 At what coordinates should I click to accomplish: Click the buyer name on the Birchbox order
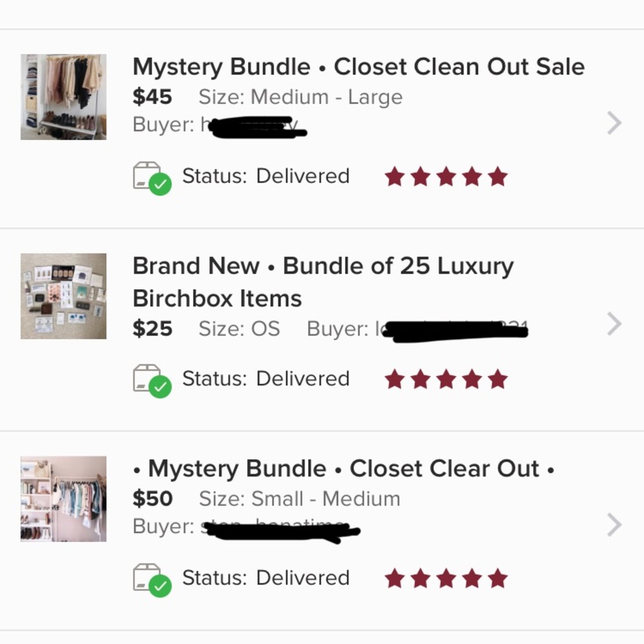click(x=451, y=328)
